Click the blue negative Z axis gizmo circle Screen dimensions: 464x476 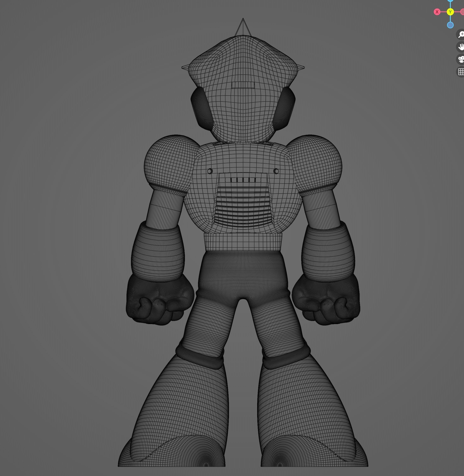click(450, 25)
